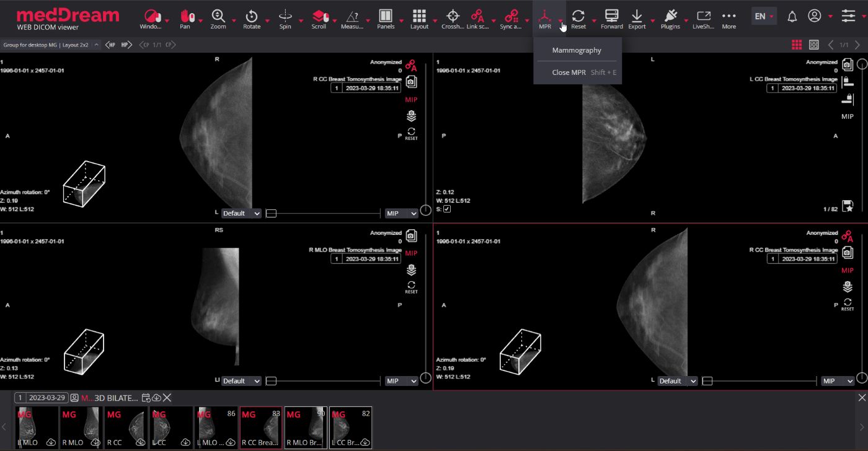
Task: Toggle MIP in R MLO viewport
Action: tap(411, 253)
